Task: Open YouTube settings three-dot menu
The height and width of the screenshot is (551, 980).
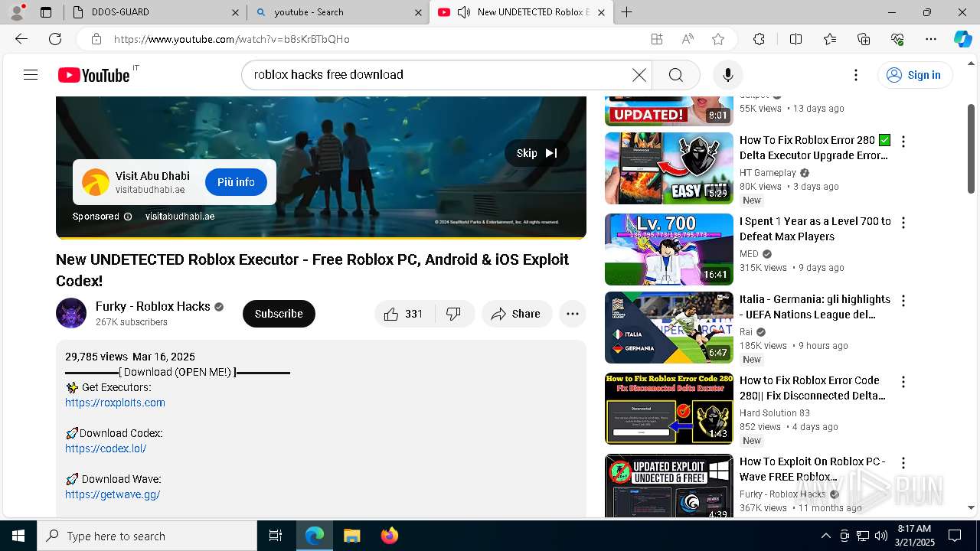Action: [x=856, y=75]
